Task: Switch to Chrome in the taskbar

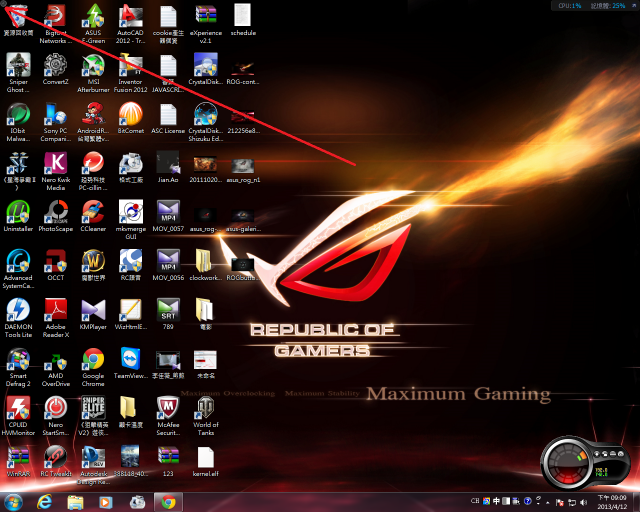Action: [168, 502]
